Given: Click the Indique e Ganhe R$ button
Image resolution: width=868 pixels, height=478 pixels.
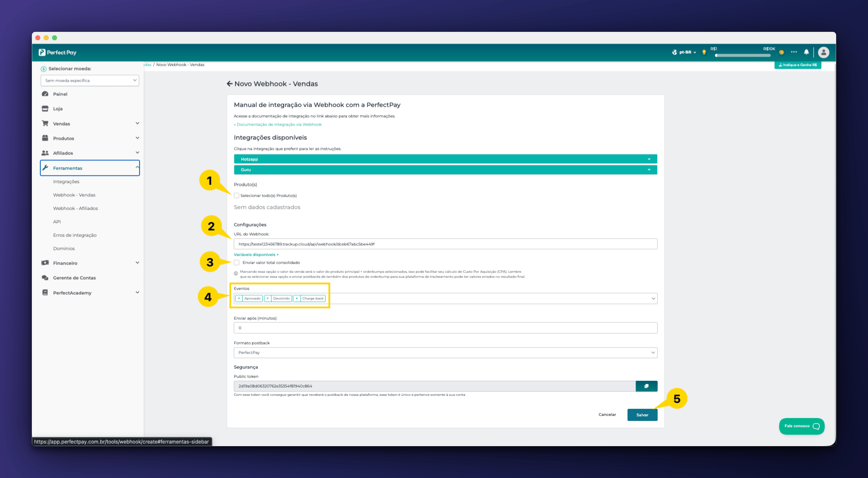Looking at the screenshot, I should pos(798,65).
